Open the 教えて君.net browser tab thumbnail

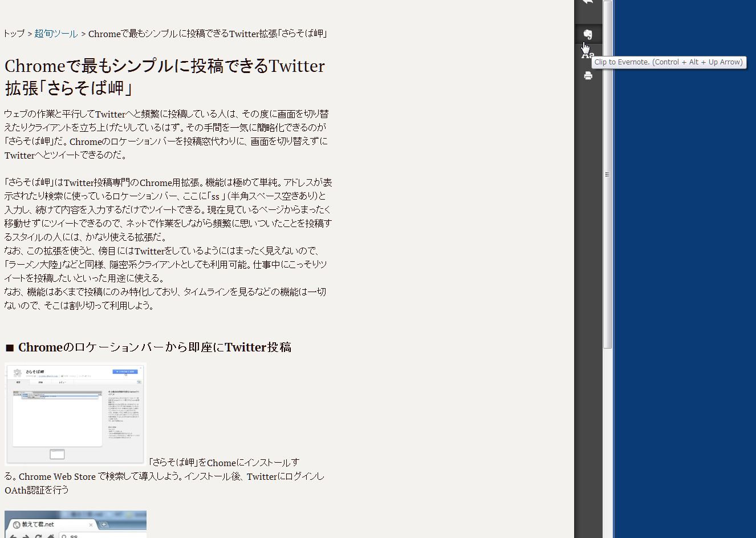75,524
